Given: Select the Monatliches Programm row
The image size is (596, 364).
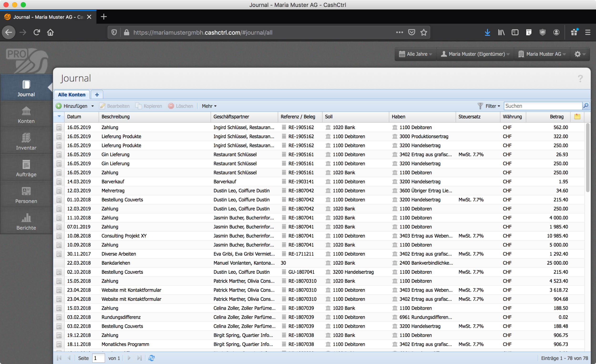Looking at the screenshot, I should pos(319,344).
